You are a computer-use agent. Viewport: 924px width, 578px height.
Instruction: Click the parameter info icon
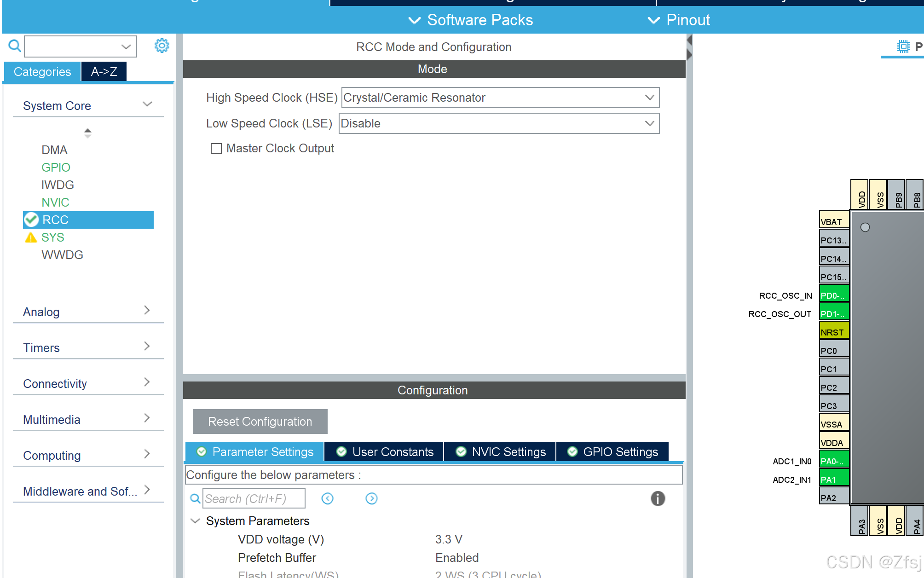click(x=658, y=498)
